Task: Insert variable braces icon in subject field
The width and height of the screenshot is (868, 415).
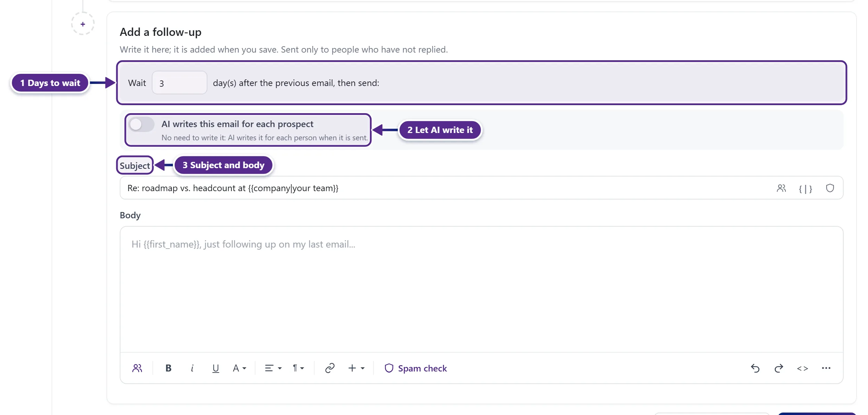Action: point(805,188)
